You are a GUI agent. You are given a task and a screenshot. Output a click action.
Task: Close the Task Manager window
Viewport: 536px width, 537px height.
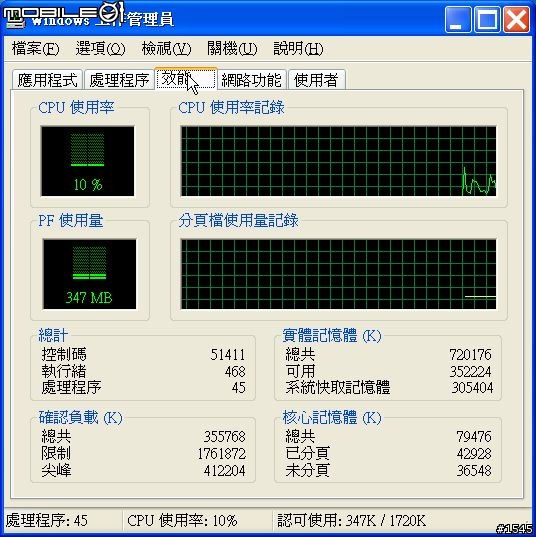click(516, 20)
